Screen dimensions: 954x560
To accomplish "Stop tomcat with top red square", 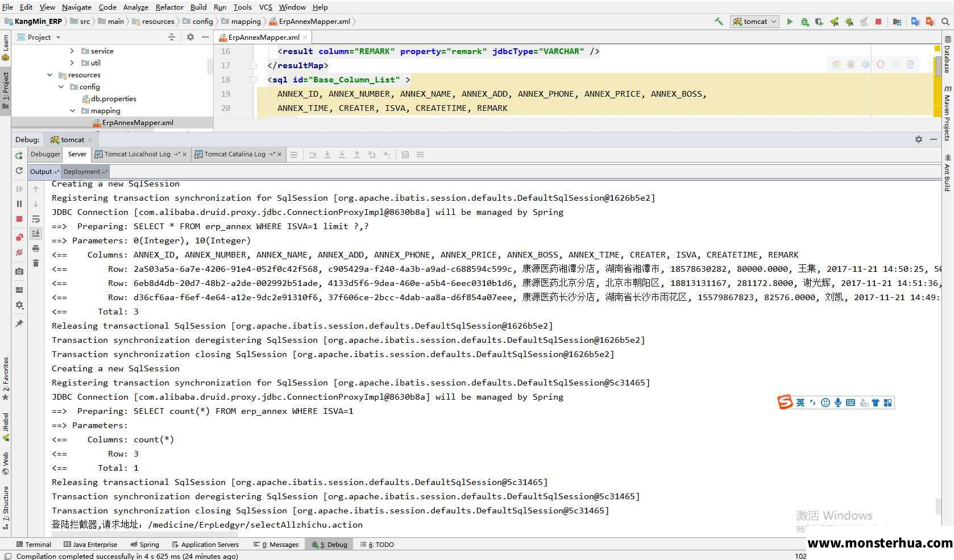I will (878, 22).
